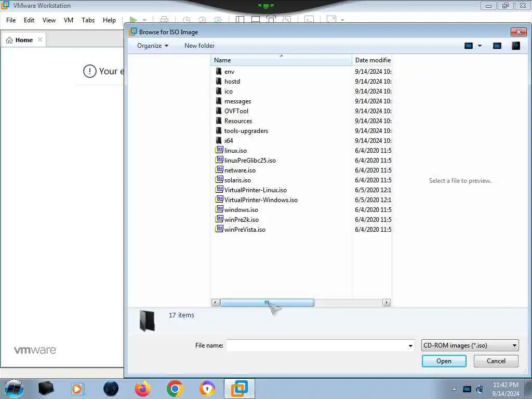Click the folder icon beside hostd
This screenshot has width=532, height=399.
coord(219,81)
